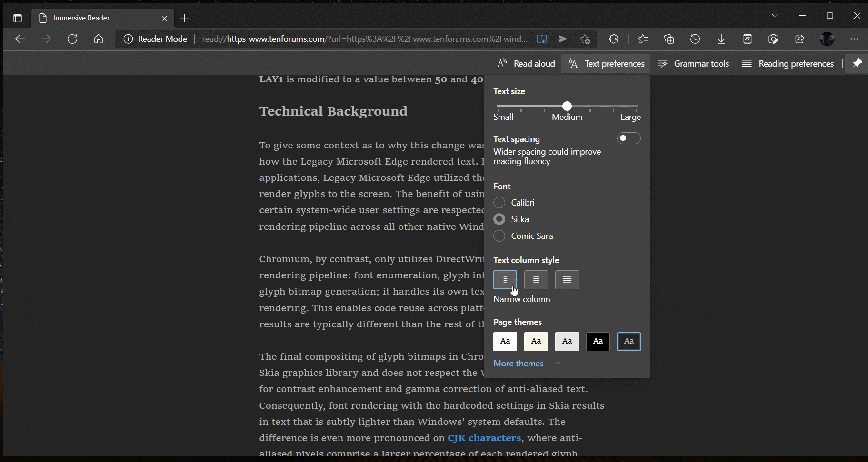Add this page to favorites star
The width and height of the screenshot is (868, 462).
(x=585, y=39)
